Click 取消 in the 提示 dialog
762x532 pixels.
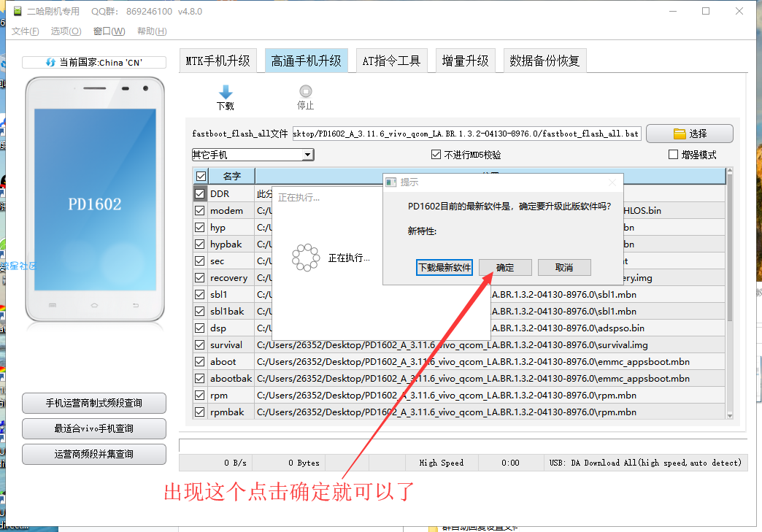click(x=564, y=267)
